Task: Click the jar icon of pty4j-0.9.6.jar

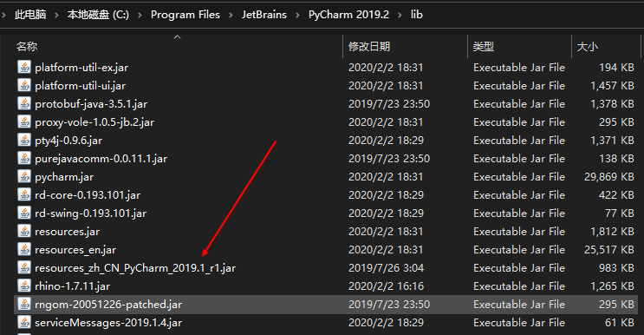Action: coord(24,141)
